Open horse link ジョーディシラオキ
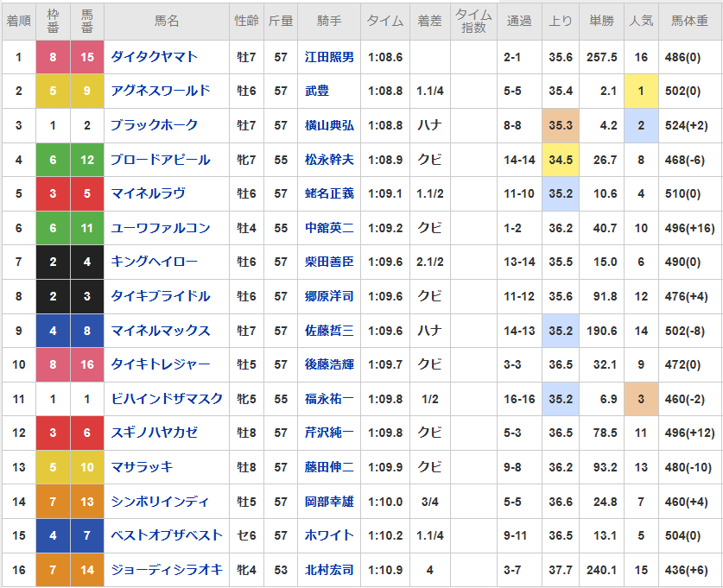Image resolution: width=723 pixels, height=588 pixels. tap(167, 570)
